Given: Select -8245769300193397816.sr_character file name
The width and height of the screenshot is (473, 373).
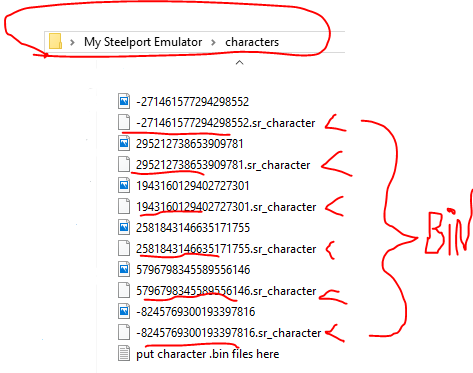Looking at the screenshot, I should point(229,333).
